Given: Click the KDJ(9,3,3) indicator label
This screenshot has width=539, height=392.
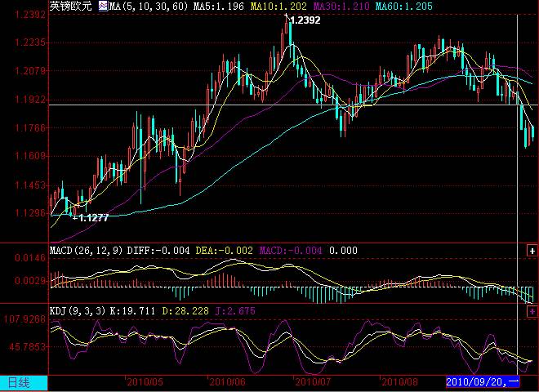Looking at the screenshot, I should 78,311.
